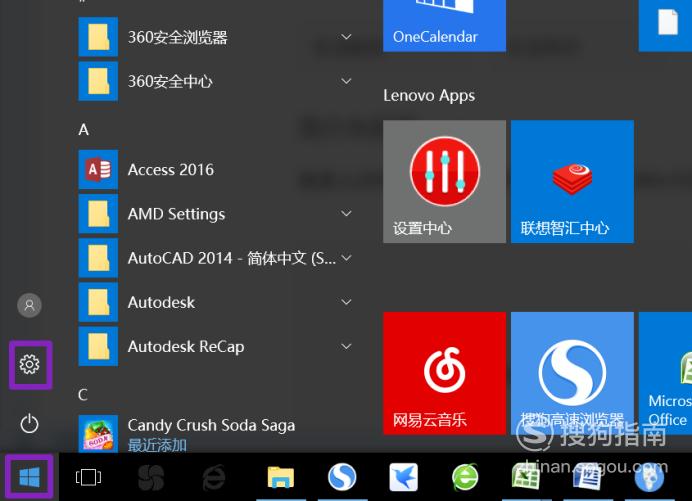
Task: Launch File Explorer from the taskbar
Action: pyautogui.click(x=281, y=478)
